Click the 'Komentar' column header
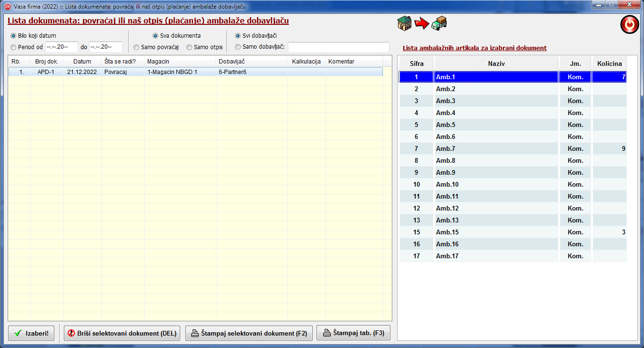The image size is (644, 348). (354, 62)
